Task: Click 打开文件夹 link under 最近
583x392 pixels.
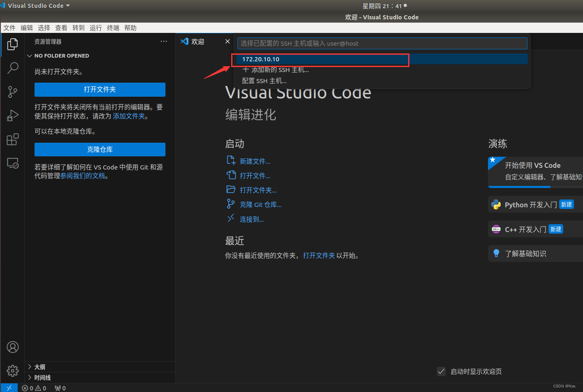Action: [319, 255]
